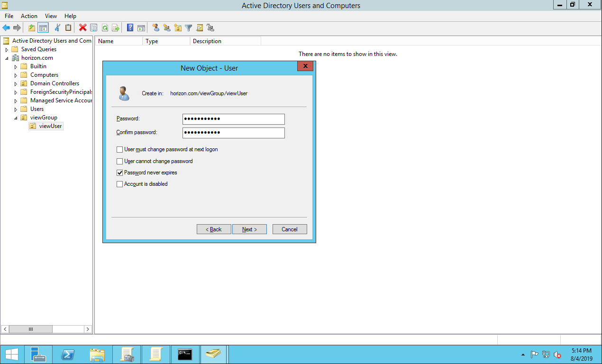Click the Filter funnel toolbar icon

point(189,28)
